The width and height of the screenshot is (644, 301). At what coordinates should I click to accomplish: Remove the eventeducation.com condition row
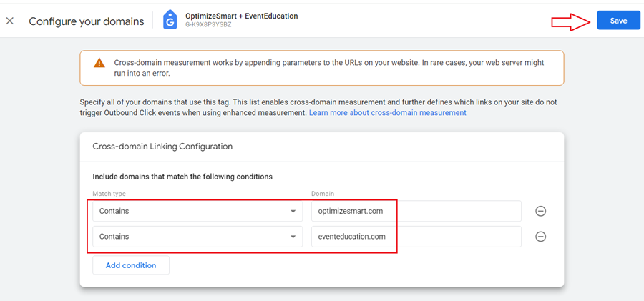click(x=540, y=237)
